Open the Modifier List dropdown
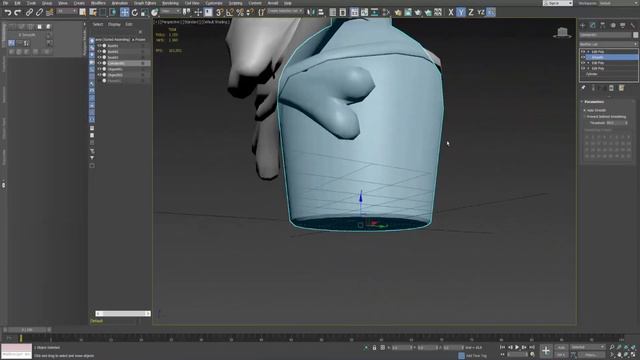 click(x=608, y=44)
